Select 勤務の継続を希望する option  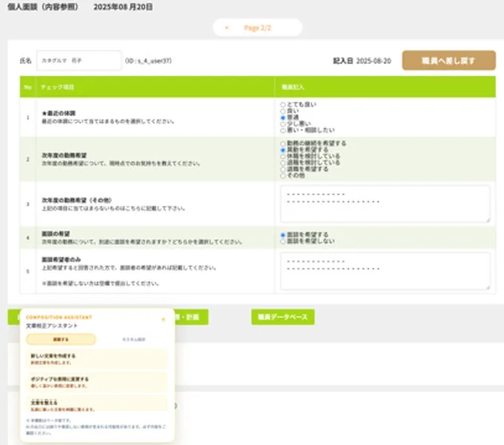pyautogui.click(x=283, y=143)
